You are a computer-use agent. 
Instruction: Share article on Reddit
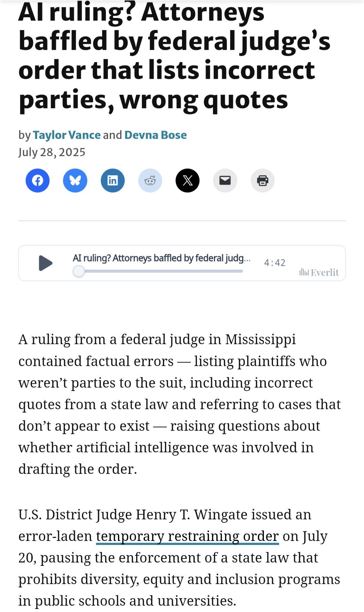point(150,181)
